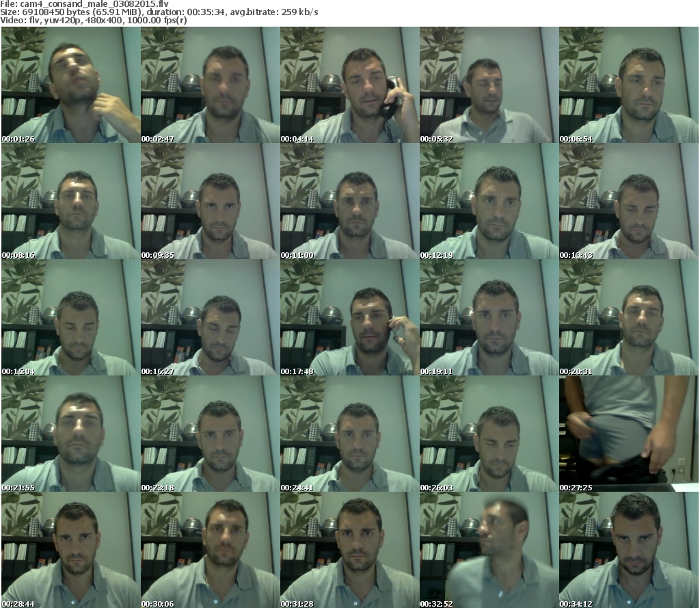Screen dimensions: 700x608
Task: Select the frame stamped 00:26:03
Action: [x=489, y=434]
